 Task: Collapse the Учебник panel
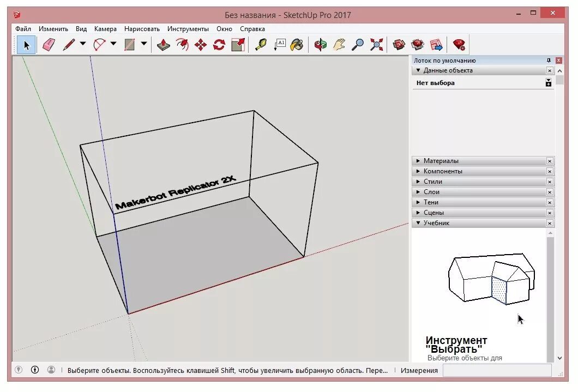(x=418, y=222)
